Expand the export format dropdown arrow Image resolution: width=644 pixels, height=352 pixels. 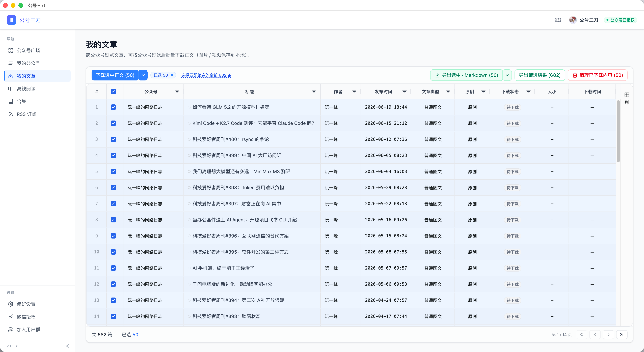(x=507, y=75)
